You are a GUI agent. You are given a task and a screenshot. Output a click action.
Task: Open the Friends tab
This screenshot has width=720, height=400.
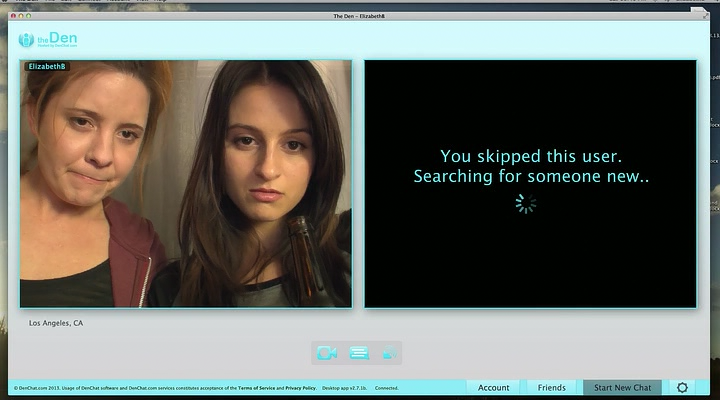551,387
